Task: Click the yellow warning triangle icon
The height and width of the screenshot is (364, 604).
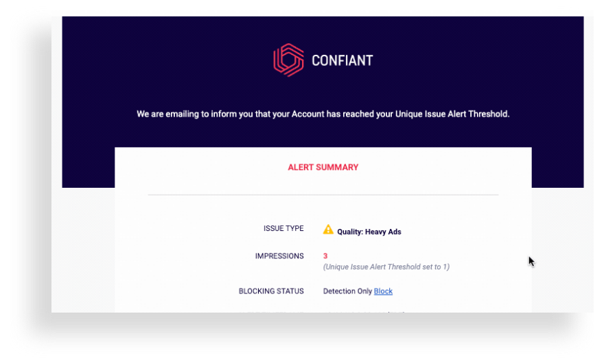Action: point(328,230)
